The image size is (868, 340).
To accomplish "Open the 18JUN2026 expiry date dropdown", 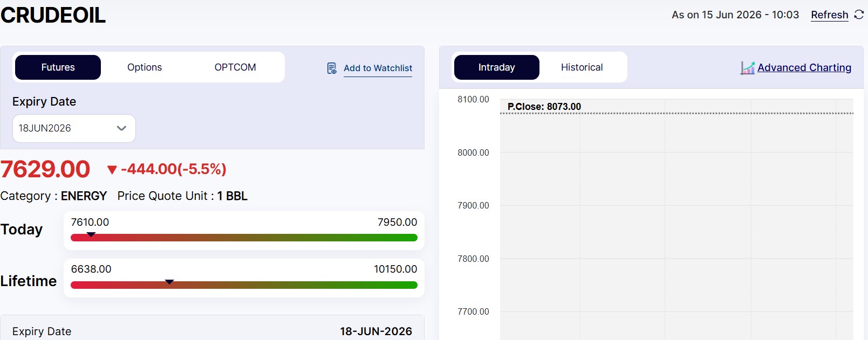I will pyautogui.click(x=74, y=128).
